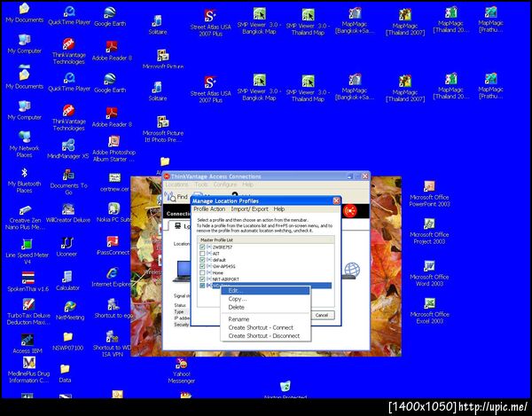
Task: Click Cancel in Manage Location Profiles
Action: click(x=322, y=315)
